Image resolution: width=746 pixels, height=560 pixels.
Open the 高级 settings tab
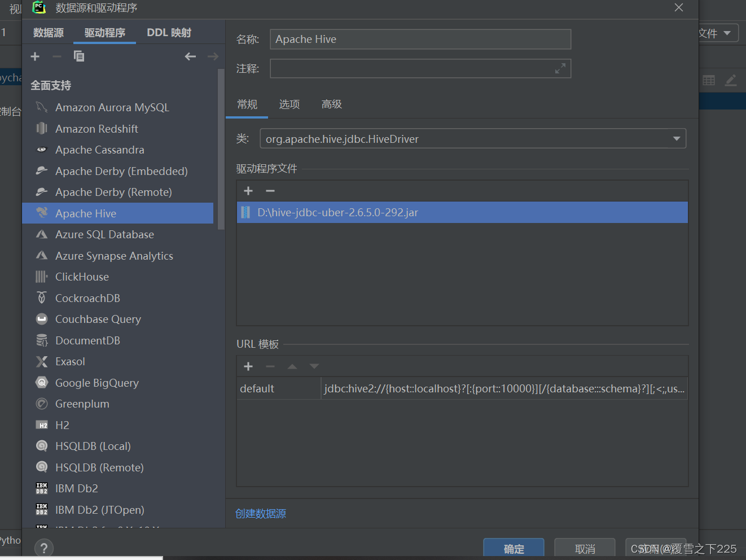[332, 104]
